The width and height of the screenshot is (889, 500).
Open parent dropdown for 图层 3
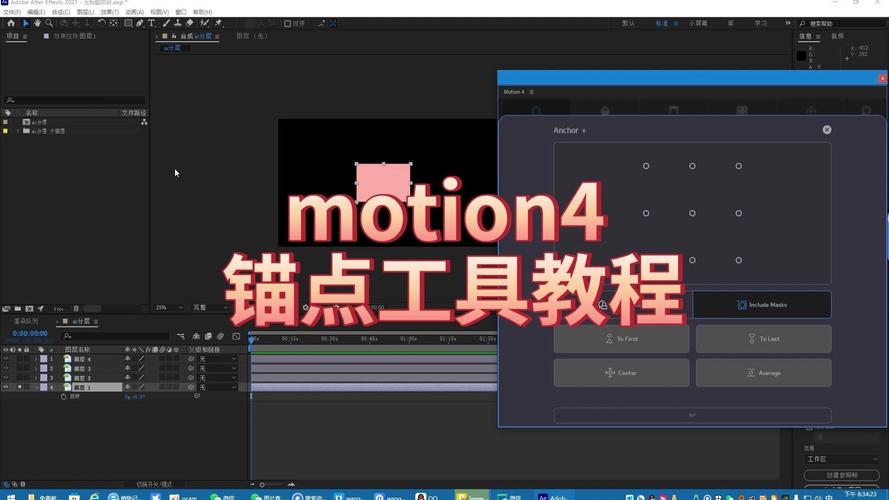pos(217,368)
